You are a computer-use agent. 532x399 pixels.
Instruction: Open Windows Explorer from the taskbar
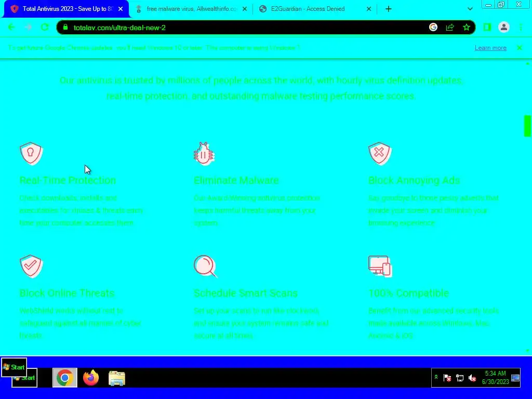(x=117, y=378)
